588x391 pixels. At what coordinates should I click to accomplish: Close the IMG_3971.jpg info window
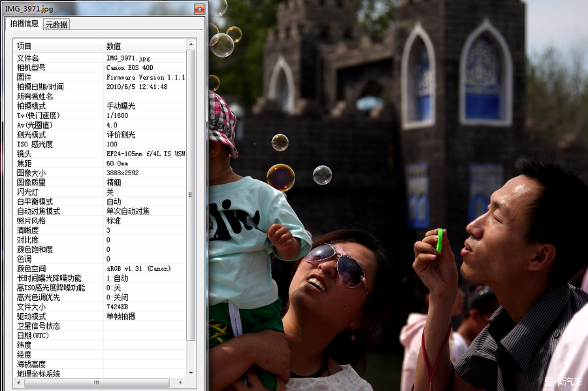199,9
